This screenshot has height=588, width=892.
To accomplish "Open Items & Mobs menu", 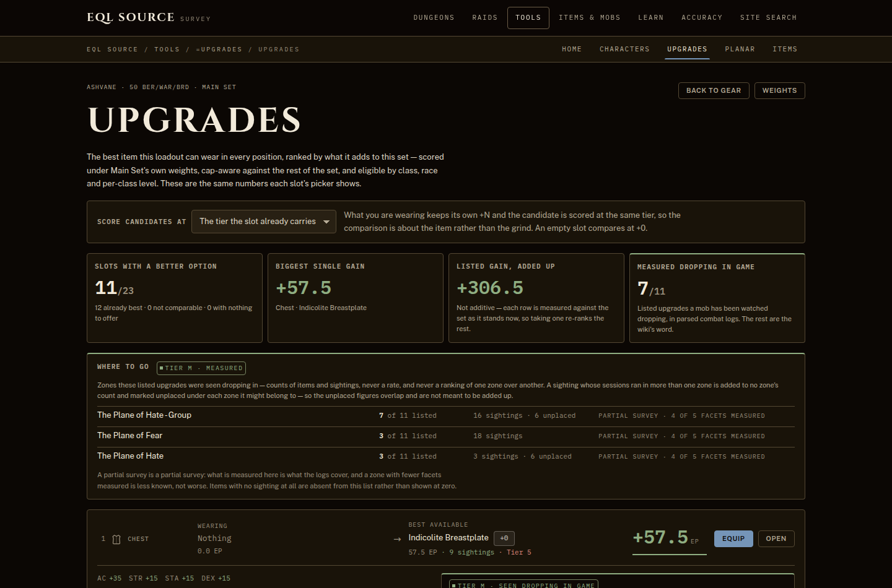I will pyautogui.click(x=590, y=18).
